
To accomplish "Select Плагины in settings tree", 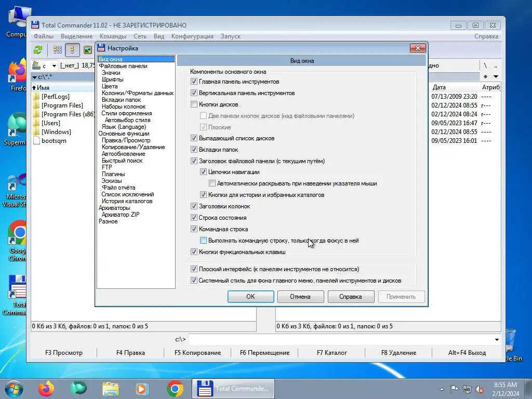I will 113,174.
